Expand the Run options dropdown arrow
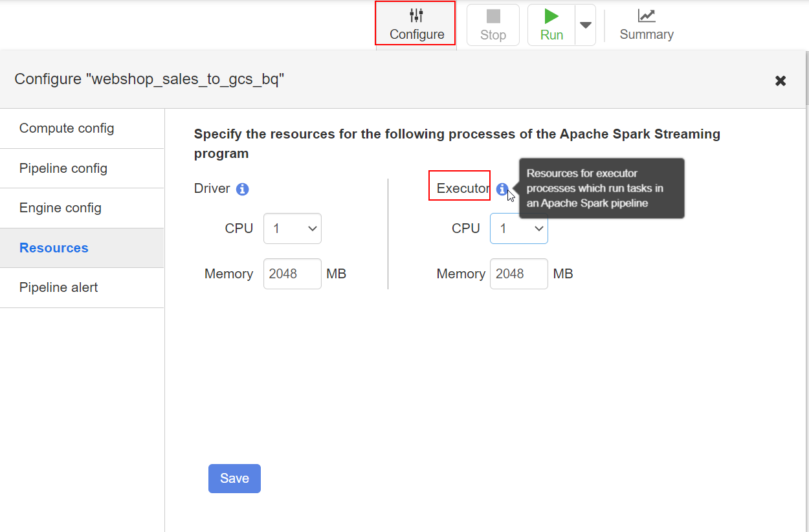The height and width of the screenshot is (532, 809). 586,25
